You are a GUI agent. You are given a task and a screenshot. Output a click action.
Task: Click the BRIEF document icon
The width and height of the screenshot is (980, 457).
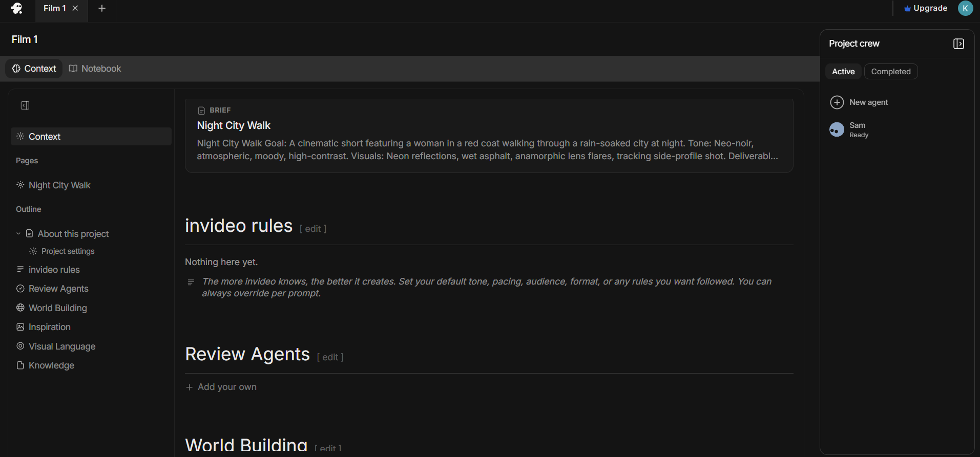pos(201,111)
